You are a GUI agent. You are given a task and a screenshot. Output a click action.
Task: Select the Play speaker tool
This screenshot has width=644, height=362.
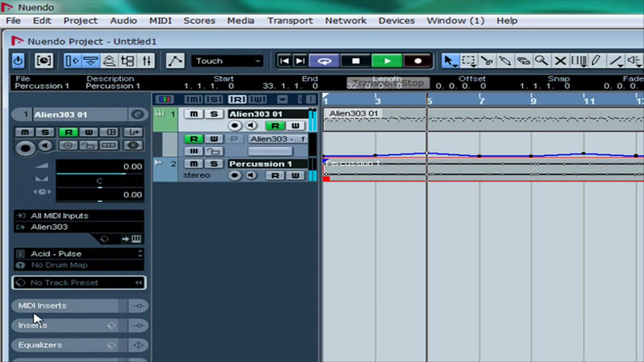coord(635,61)
